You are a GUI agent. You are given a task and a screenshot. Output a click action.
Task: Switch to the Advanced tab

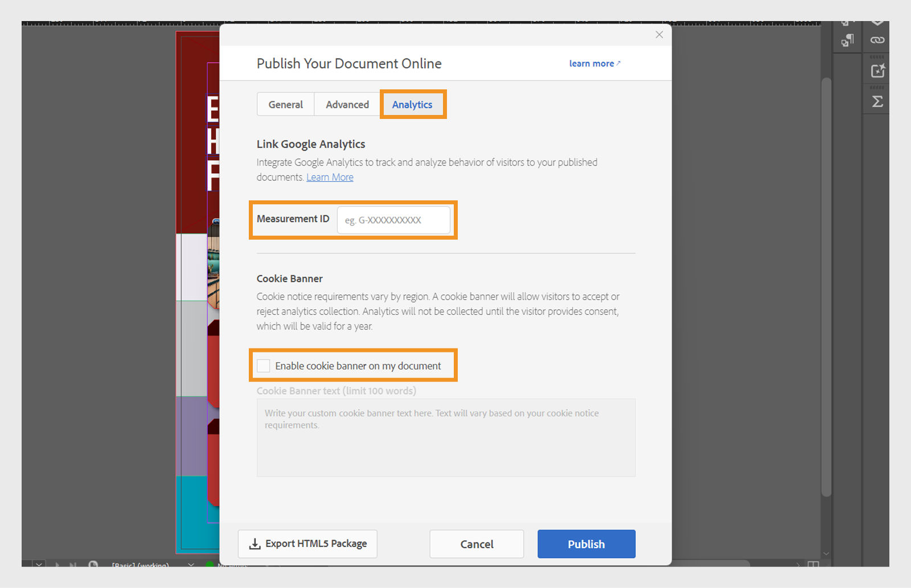347,104
